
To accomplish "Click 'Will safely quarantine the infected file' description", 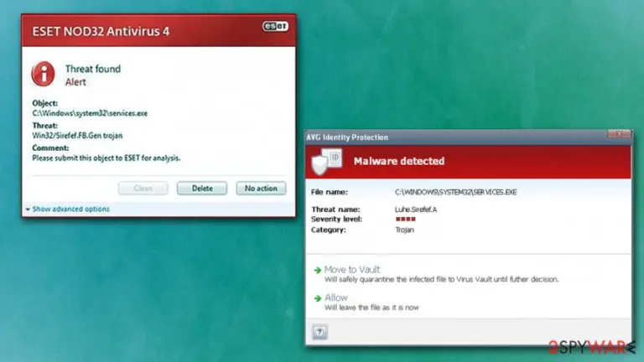I will pos(442,280).
